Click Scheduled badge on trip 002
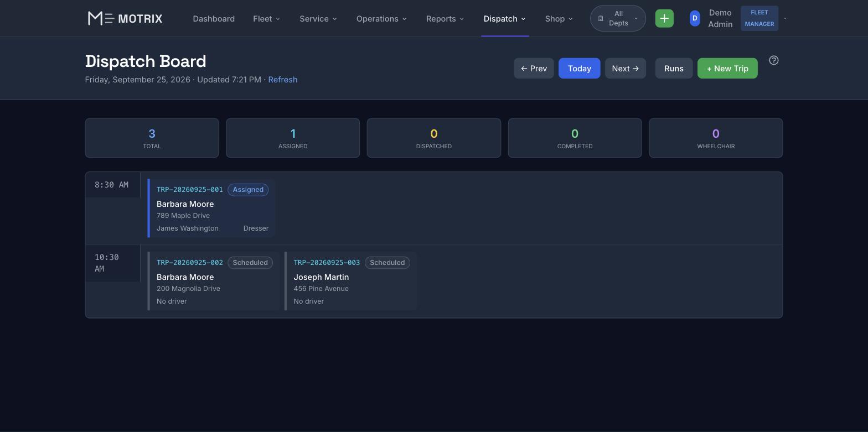The width and height of the screenshot is (868, 432). pyautogui.click(x=250, y=263)
